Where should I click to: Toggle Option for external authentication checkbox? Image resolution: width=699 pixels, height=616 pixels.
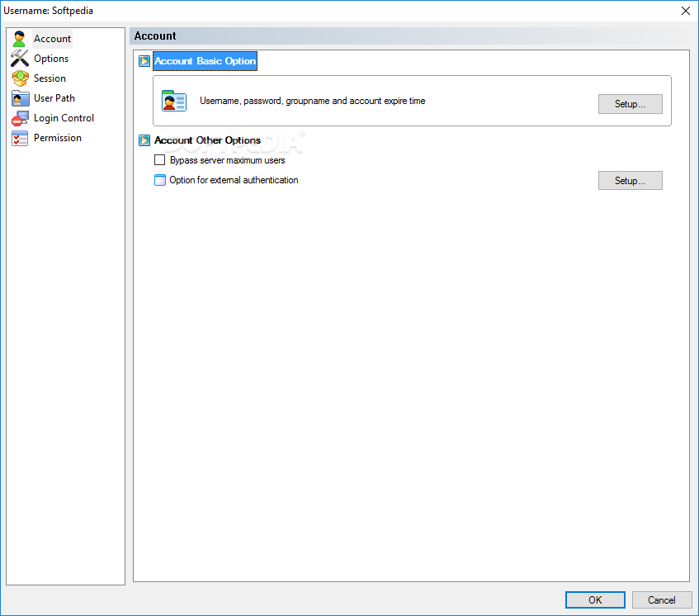click(159, 180)
